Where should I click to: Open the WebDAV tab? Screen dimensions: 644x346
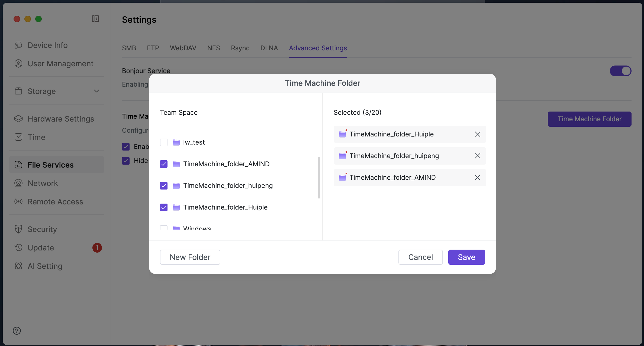tap(183, 48)
